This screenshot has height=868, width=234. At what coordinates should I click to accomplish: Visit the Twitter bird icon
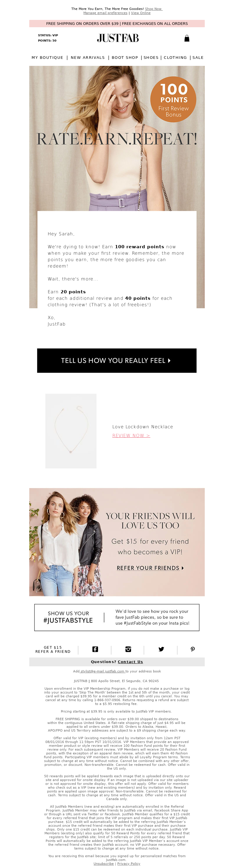pyautogui.click(x=161, y=649)
